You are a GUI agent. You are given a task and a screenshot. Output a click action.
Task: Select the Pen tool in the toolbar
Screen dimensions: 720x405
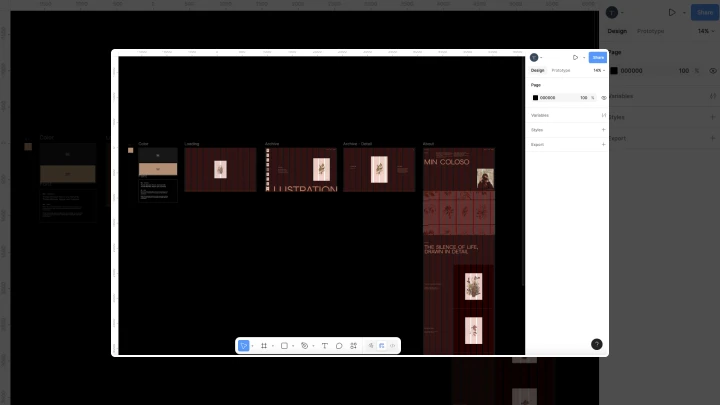click(x=304, y=346)
